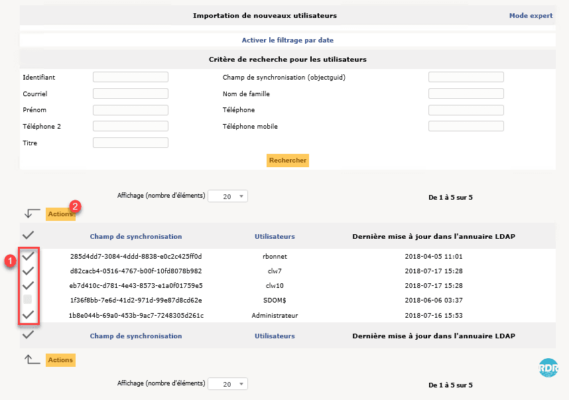Click date 2018-04-05 11:01

pos(434,257)
